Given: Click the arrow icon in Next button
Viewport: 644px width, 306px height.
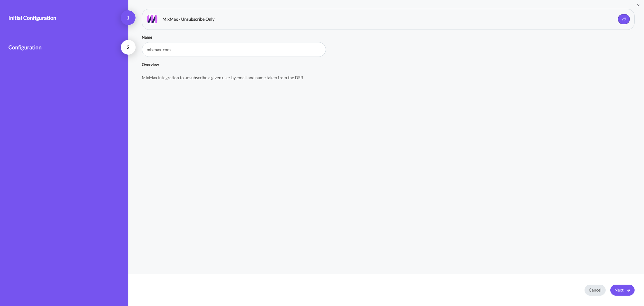Looking at the screenshot, I should (x=629, y=290).
